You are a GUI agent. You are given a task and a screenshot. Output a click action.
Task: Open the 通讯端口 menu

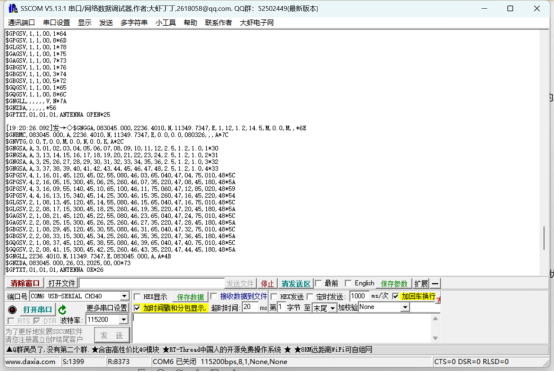[22, 23]
